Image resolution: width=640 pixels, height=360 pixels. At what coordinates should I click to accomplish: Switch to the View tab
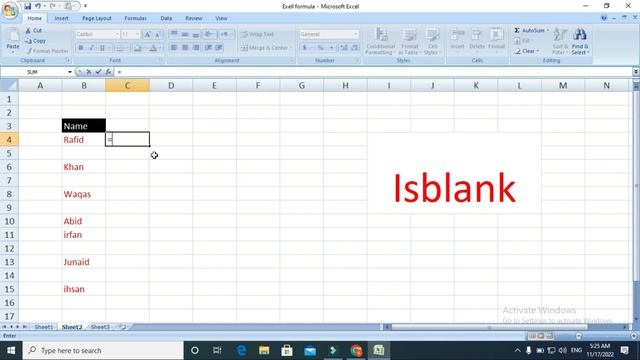(221, 18)
